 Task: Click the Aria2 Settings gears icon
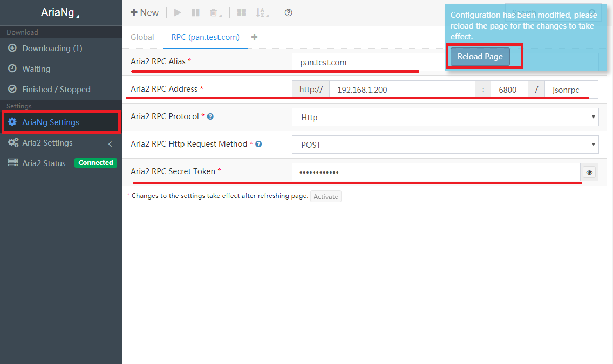click(x=13, y=142)
